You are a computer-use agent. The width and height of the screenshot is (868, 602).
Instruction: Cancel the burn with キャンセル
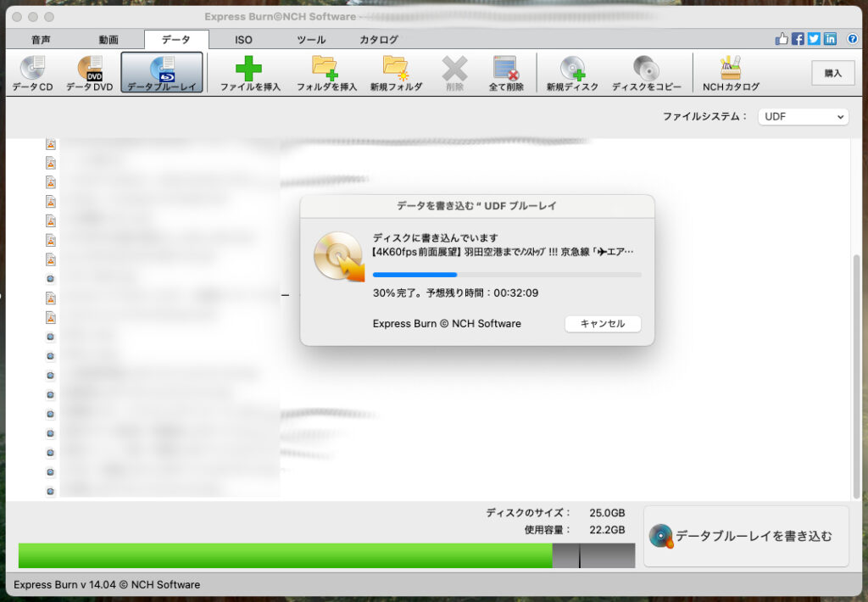[603, 324]
